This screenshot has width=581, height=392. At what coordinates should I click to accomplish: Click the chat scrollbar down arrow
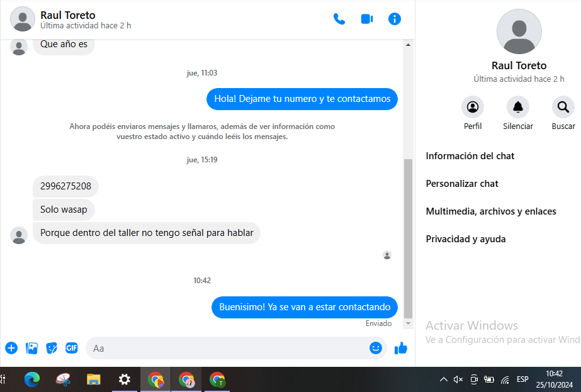coord(408,323)
